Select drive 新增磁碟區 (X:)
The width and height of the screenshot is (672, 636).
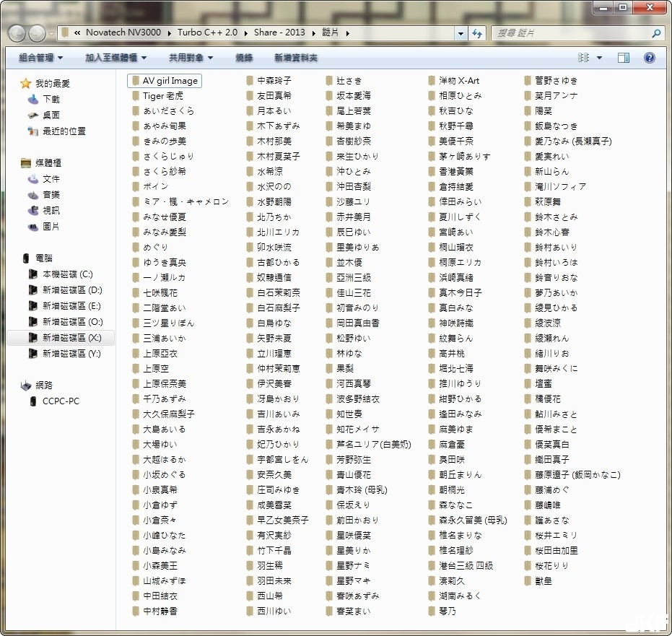point(61,337)
